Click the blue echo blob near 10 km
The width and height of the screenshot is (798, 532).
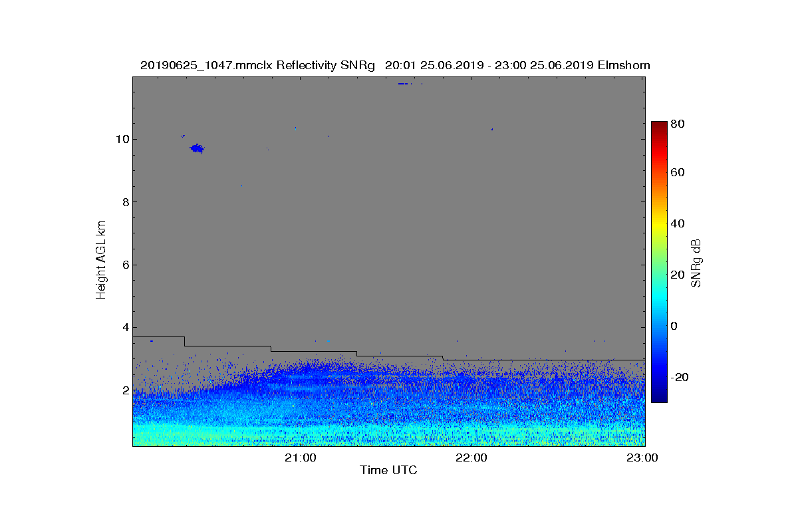coord(197,148)
